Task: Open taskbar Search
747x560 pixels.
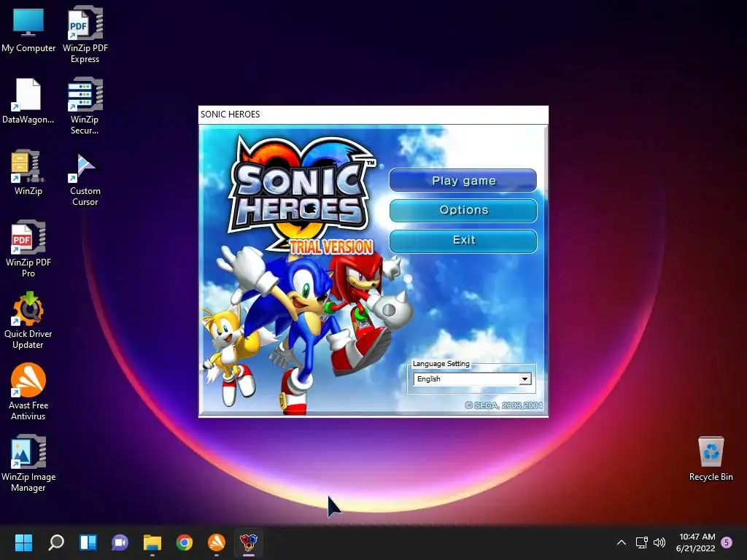Action: coord(56,542)
